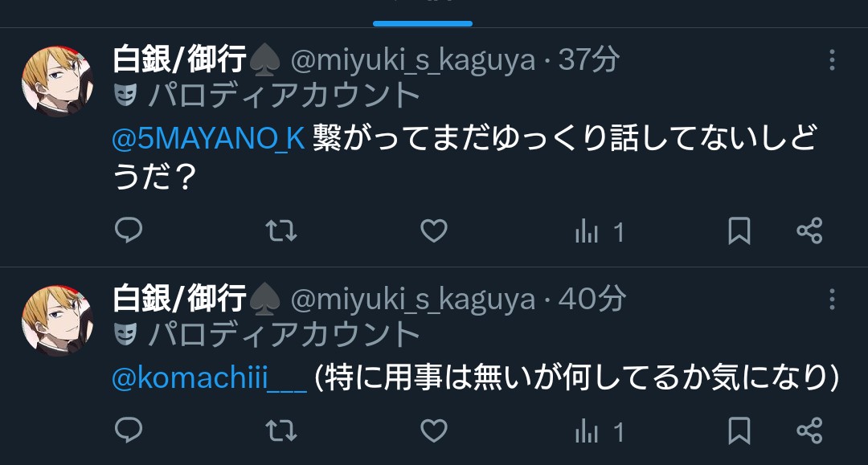The image size is (868, 465).
Task: Open more options for the 40分 tweet
Action: tap(832, 299)
